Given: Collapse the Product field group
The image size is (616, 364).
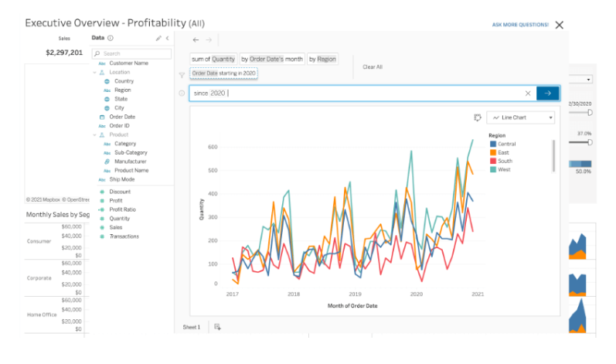Looking at the screenshot, I should coord(95,134).
